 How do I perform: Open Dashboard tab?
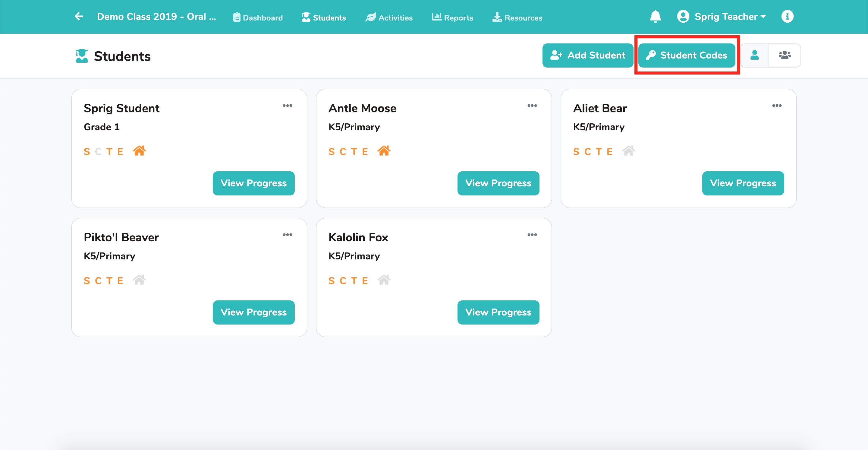[258, 17]
